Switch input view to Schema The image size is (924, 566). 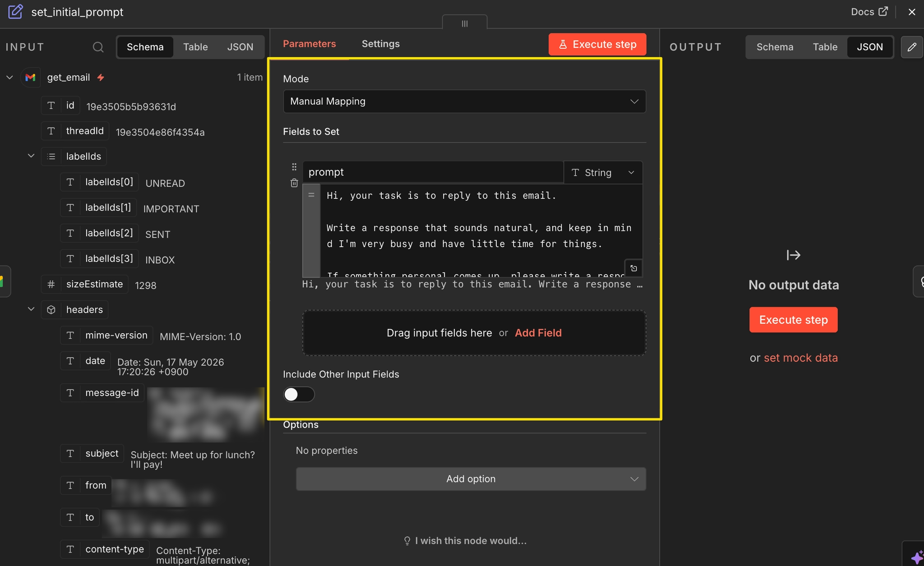pyautogui.click(x=145, y=47)
